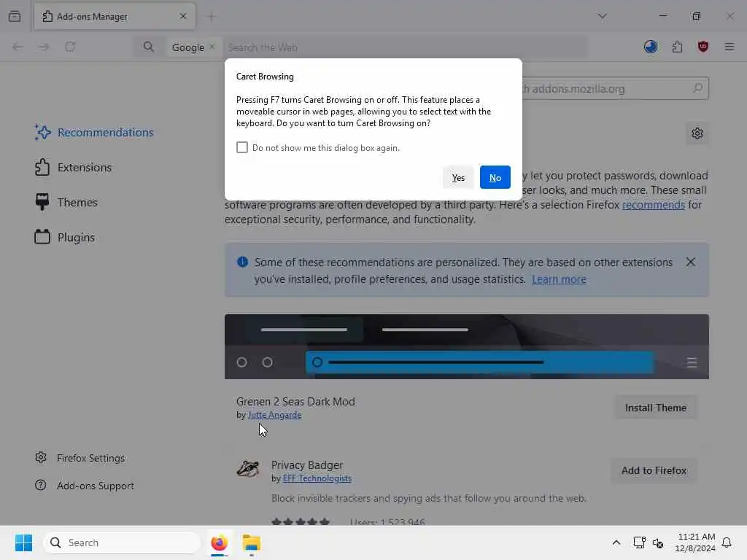Image resolution: width=747 pixels, height=560 pixels.
Task: Open the Themes section in sidebar
Action: coord(66,203)
